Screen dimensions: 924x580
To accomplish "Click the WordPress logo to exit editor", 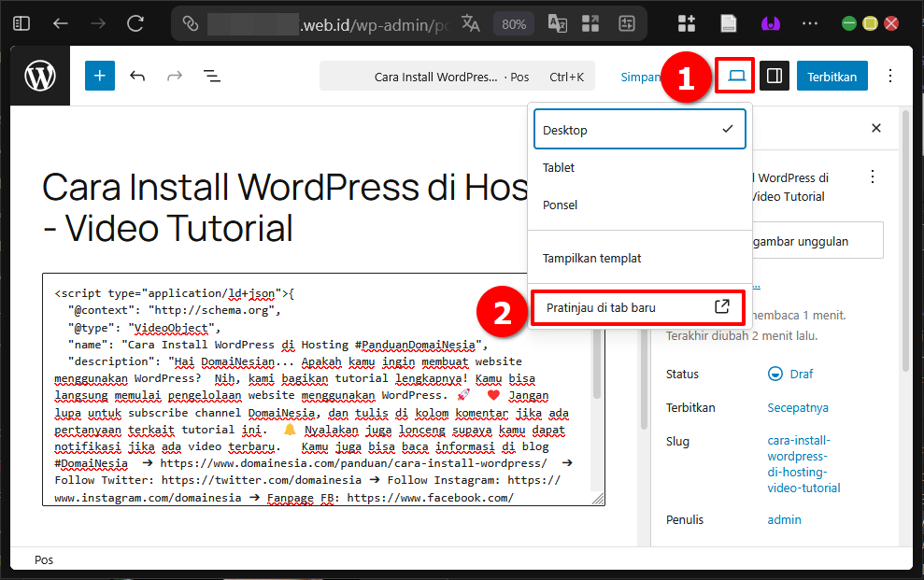I will pyautogui.click(x=39, y=76).
